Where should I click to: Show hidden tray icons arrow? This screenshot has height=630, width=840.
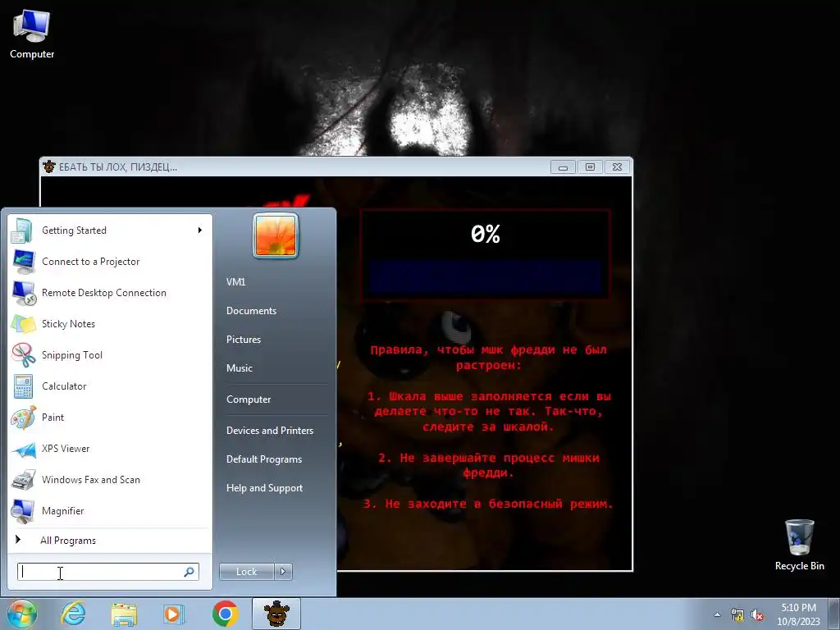click(717, 615)
